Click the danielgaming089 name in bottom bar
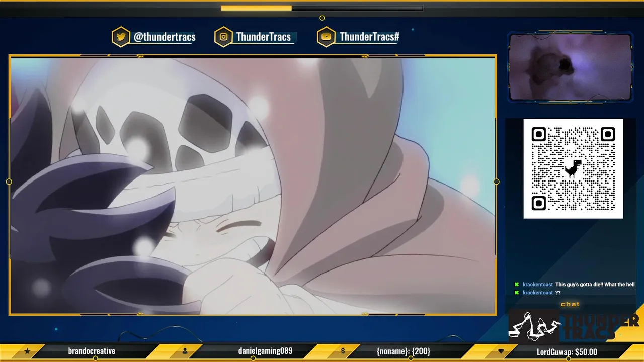This screenshot has width=644, height=362. tap(265, 351)
